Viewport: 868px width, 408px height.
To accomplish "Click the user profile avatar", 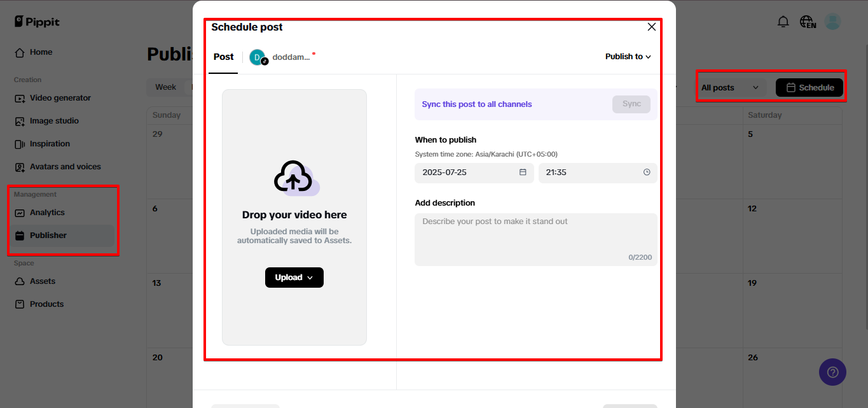I will [832, 22].
